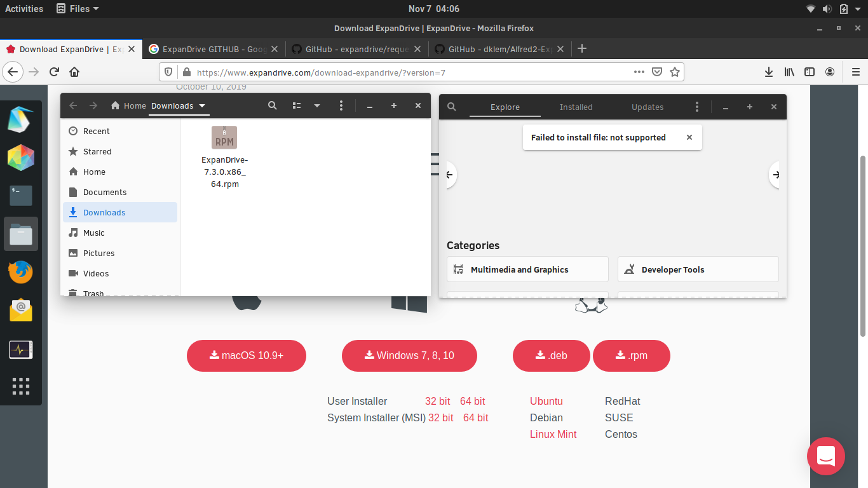Open the Firefox Library icon
This screenshot has height=488, width=868.
click(789, 72)
